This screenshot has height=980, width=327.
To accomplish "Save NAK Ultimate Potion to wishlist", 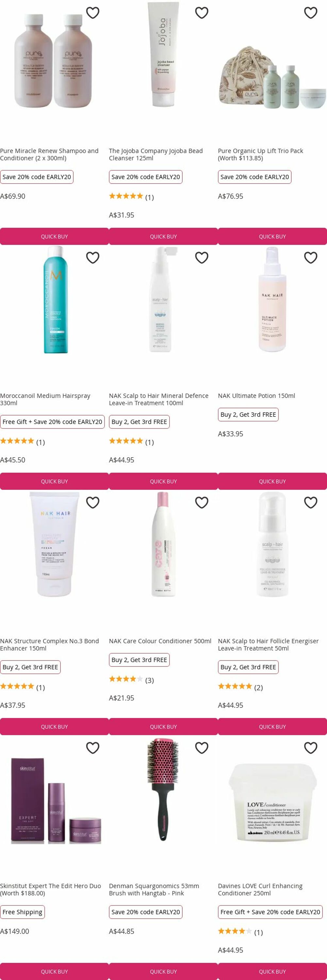I will coord(311,257).
